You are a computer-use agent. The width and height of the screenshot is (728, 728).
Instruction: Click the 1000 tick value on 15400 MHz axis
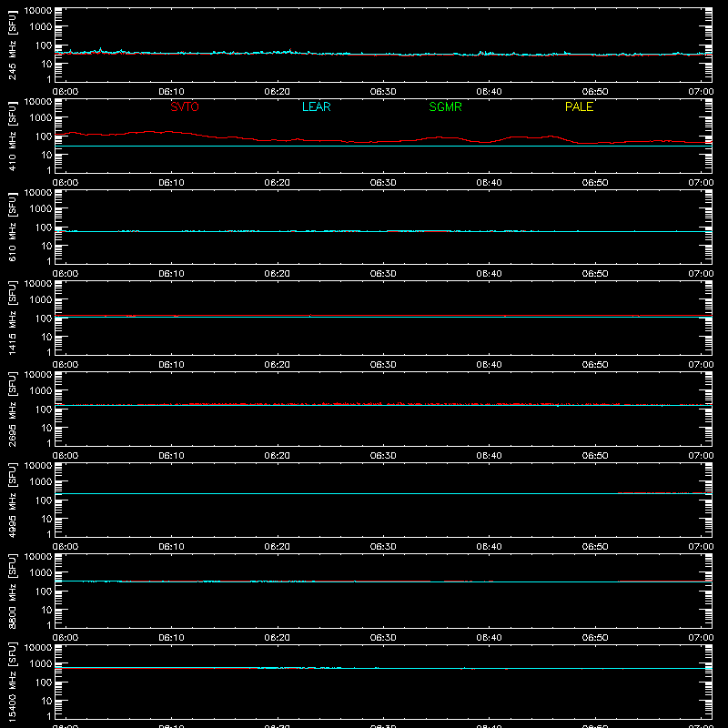pos(41,663)
